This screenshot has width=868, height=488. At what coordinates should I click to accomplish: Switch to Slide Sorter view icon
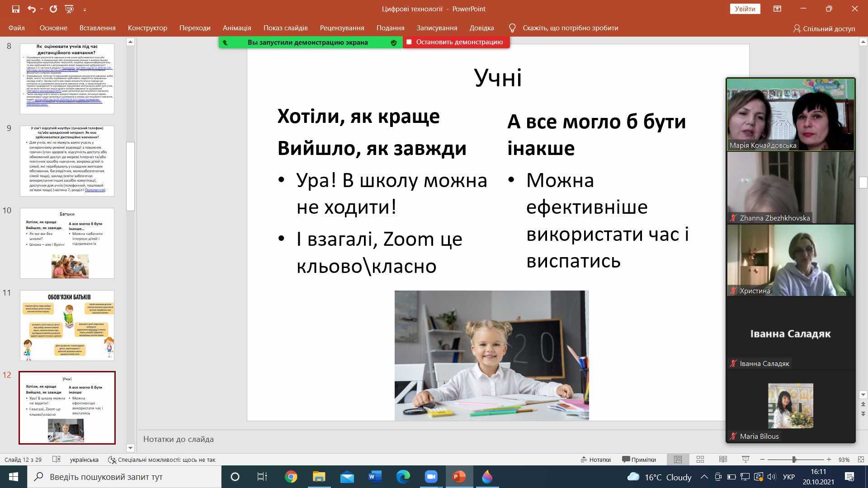pyautogui.click(x=700, y=460)
